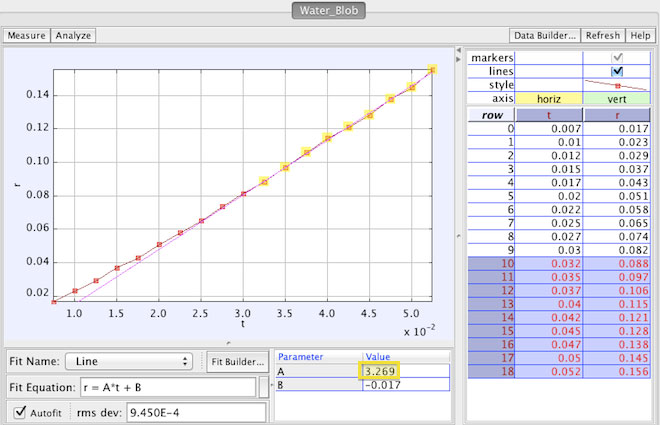Expand the table pane with right arrow
Screen dimensions: 660x425
(458, 239)
